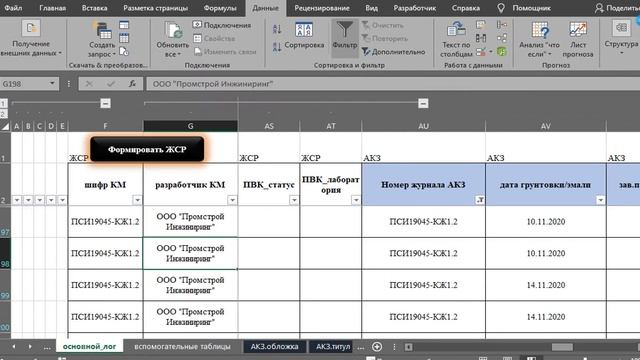Switch to the основной_лог sheet tab
640x360 pixels.
[x=89, y=347]
